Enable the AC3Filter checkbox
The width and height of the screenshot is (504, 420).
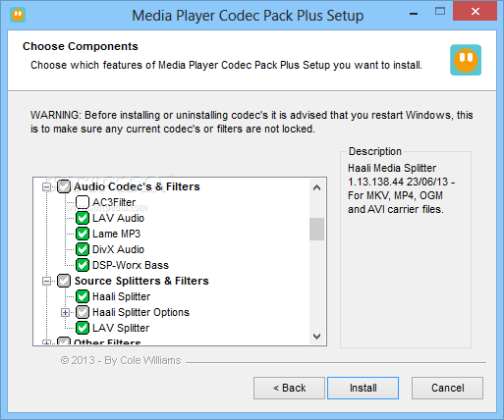pos(83,202)
